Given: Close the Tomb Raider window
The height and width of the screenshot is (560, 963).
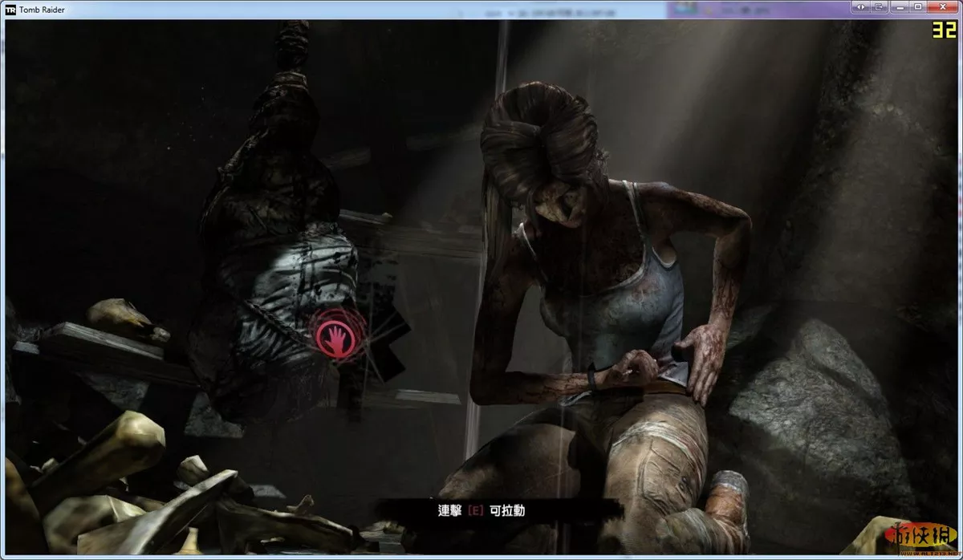Looking at the screenshot, I should pyautogui.click(x=944, y=7).
